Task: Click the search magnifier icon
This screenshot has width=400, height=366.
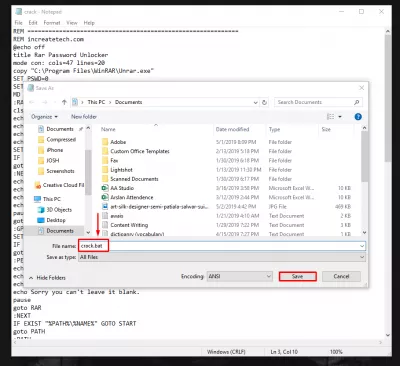Action: (x=356, y=102)
